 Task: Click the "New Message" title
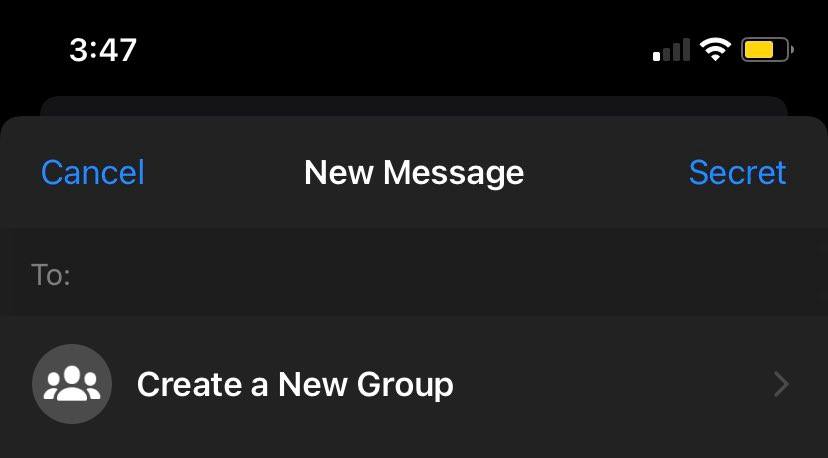pyautogui.click(x=414, y=173)
